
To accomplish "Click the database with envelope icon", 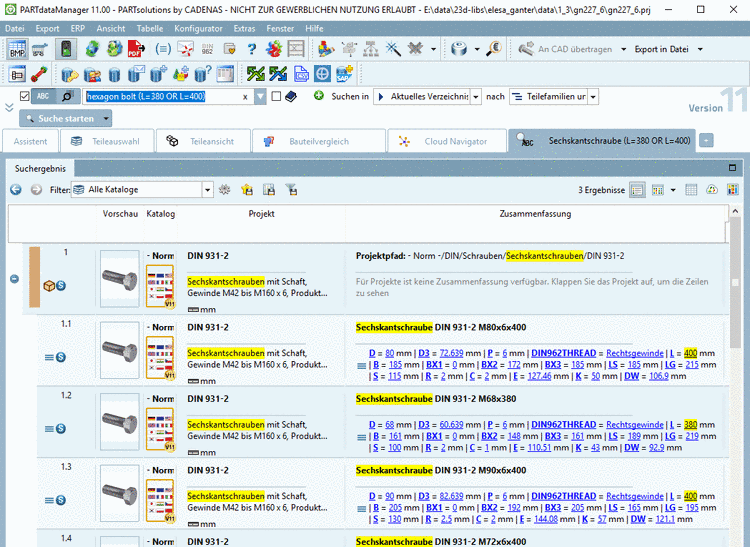I will (x=136, y=74).
